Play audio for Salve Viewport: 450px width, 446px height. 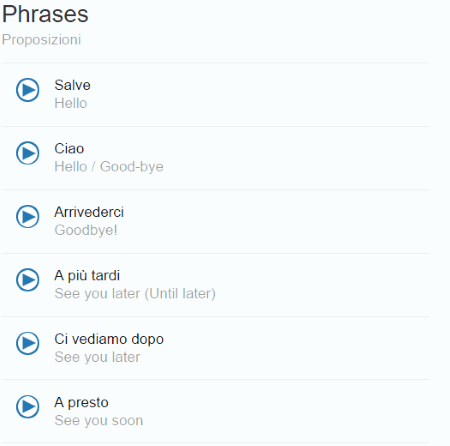pos(28,90)
